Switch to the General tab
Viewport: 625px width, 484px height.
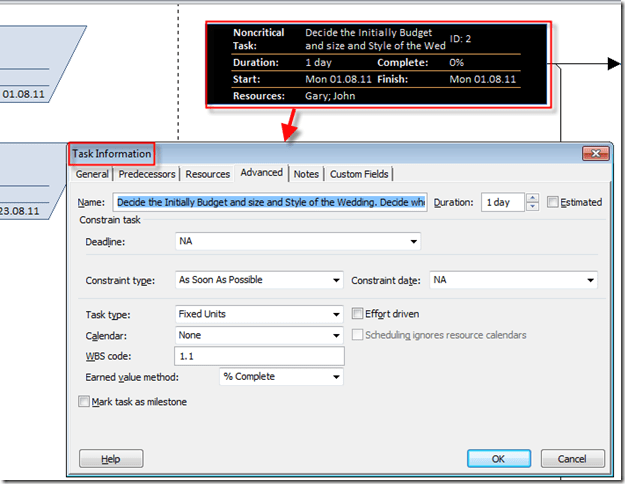pos(92,174)
